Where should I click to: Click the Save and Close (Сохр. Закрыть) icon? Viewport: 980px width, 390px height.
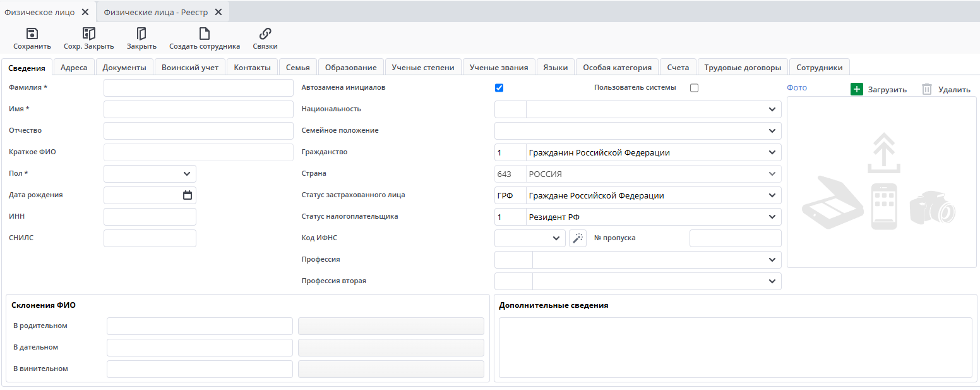(x=89, y=34)
